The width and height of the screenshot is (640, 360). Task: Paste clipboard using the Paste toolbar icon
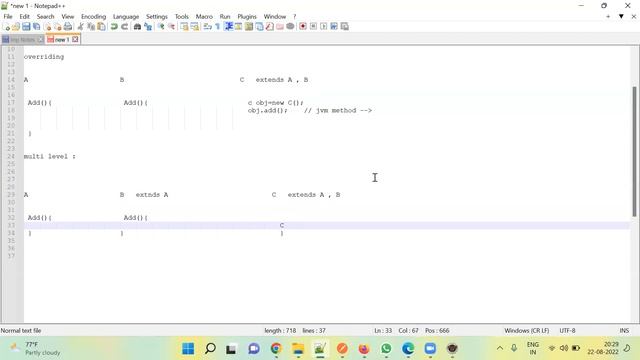click(x=101, y=27)
